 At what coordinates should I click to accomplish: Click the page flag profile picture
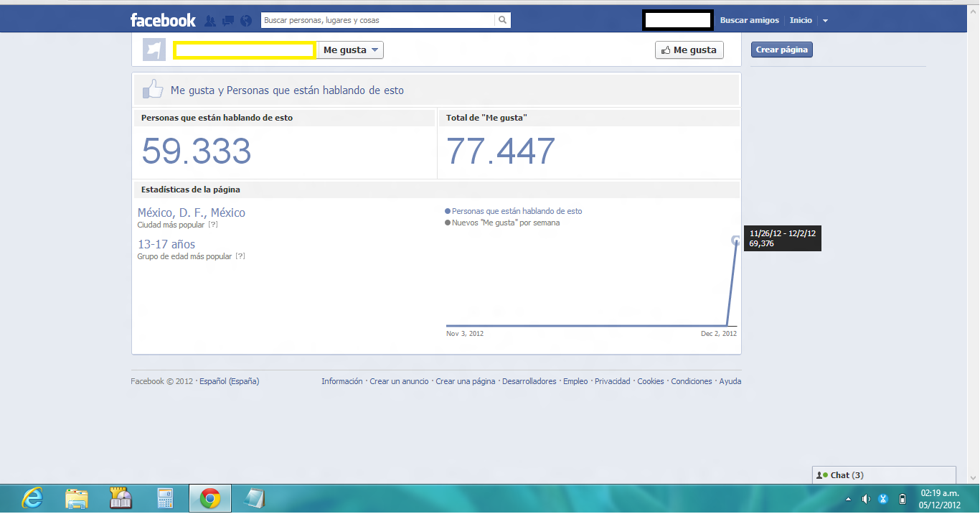tap(154, 50)
